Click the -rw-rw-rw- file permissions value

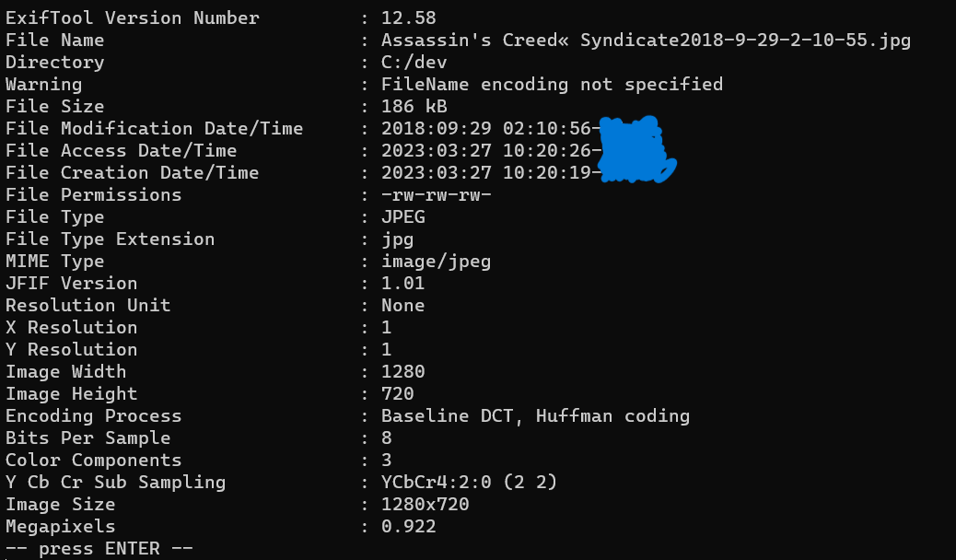437,195
